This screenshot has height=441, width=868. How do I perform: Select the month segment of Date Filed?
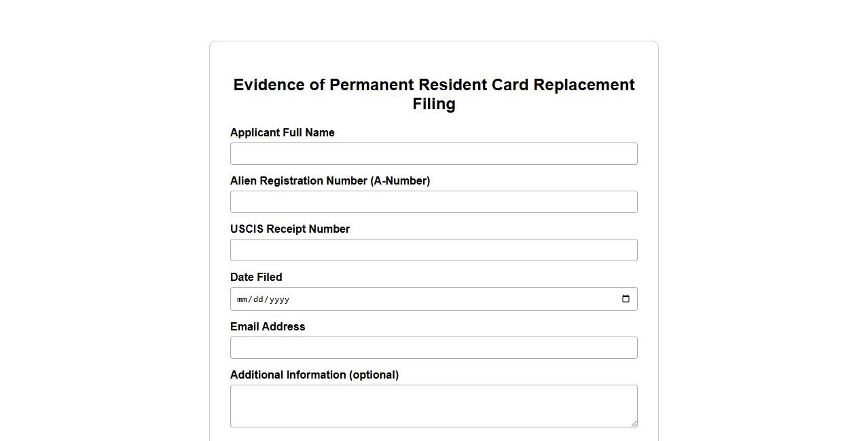point(242,299)
